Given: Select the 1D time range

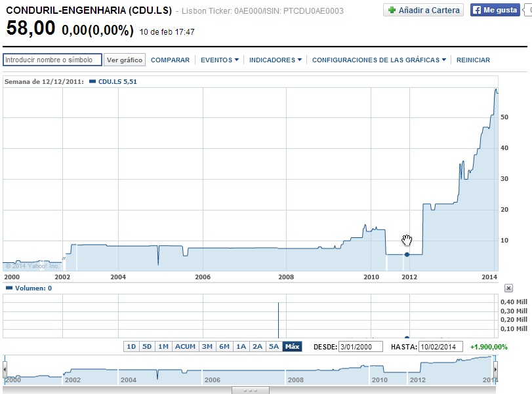Looking at the screenshot, I should pyautogui.click(x=131, y=347).
